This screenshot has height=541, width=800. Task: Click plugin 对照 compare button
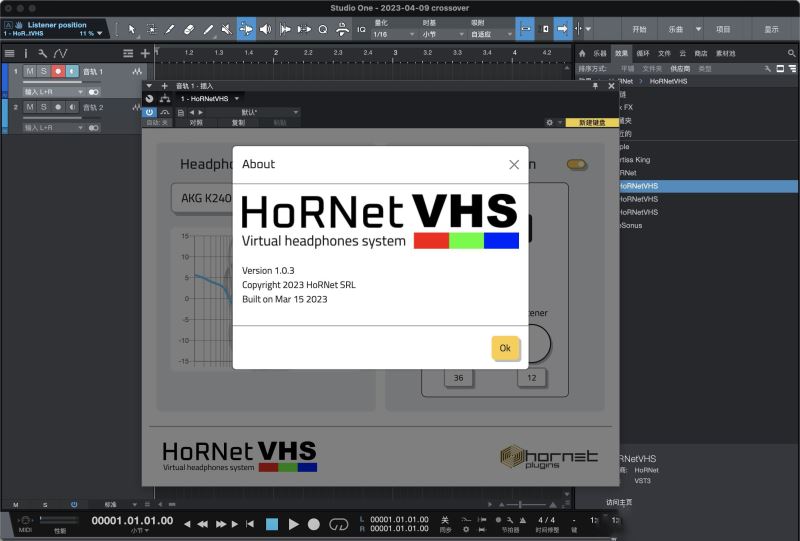pyautogui.click(x=196, y=122)
